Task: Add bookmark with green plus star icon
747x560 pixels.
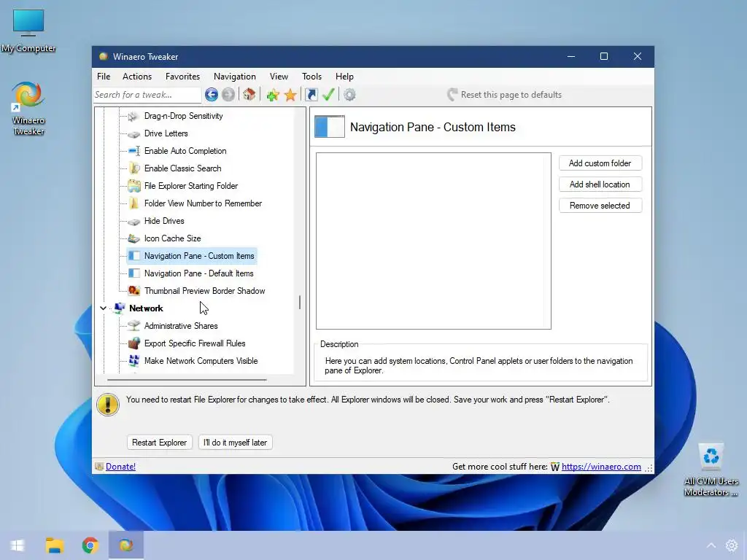Action: coord(273,95)
